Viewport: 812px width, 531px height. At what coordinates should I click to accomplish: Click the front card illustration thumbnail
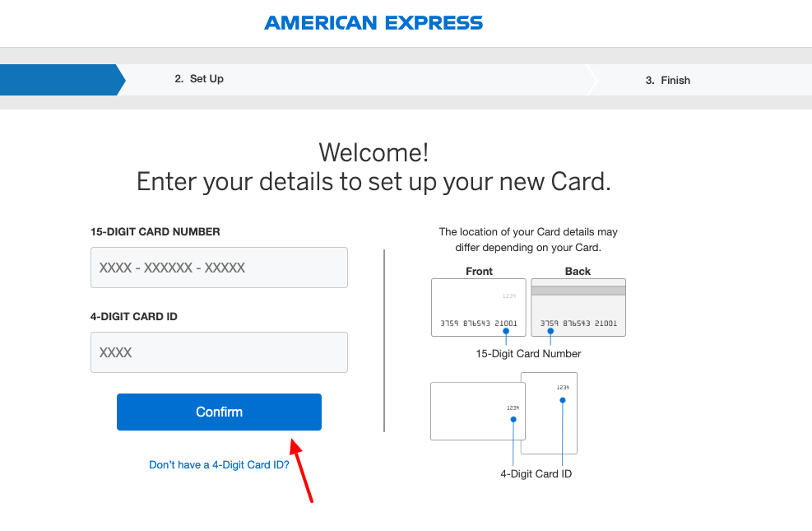[x=478, y=307]
